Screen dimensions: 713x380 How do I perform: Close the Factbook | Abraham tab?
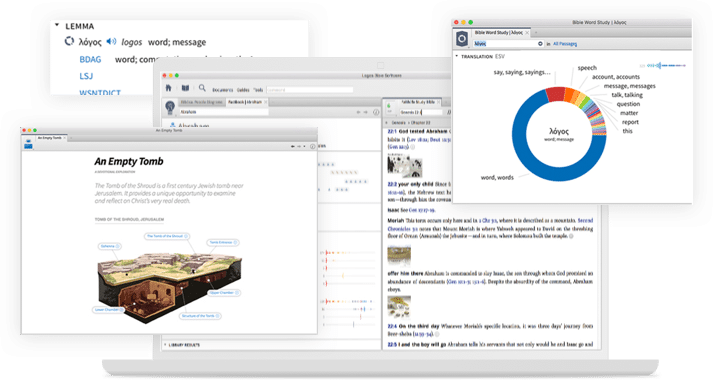click(266, 102)
